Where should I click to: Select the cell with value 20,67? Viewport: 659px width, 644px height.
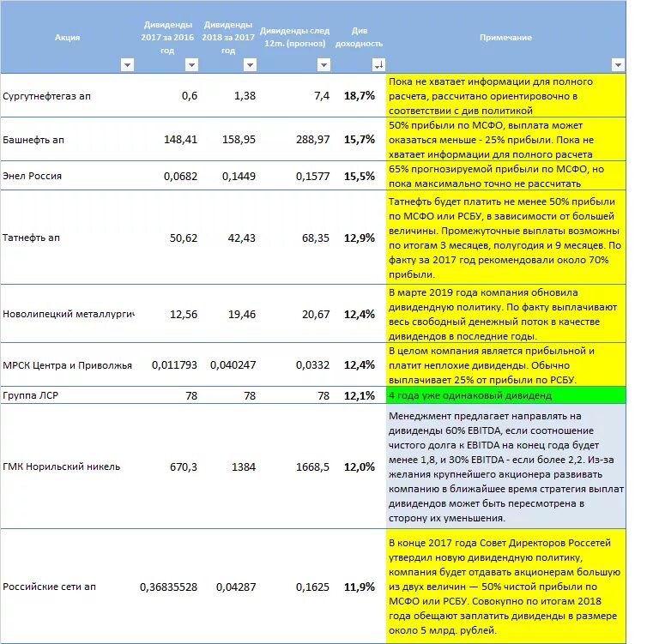tap(294, 314)
